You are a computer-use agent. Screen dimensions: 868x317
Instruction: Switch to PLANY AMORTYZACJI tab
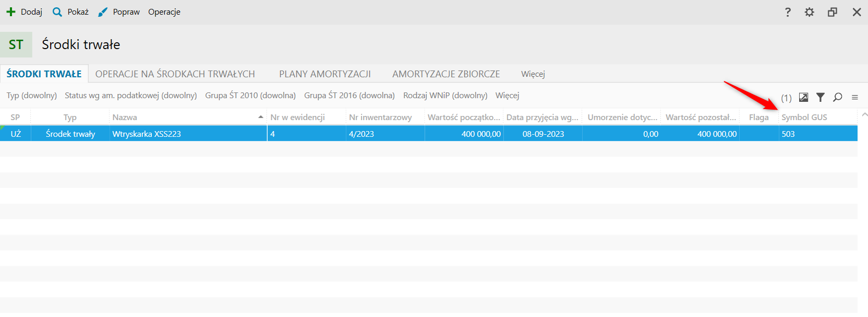coord(325,74)
